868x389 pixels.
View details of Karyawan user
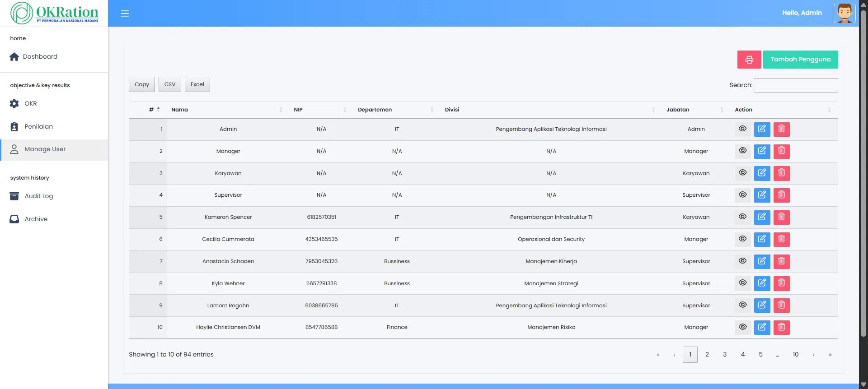(742, 173)
